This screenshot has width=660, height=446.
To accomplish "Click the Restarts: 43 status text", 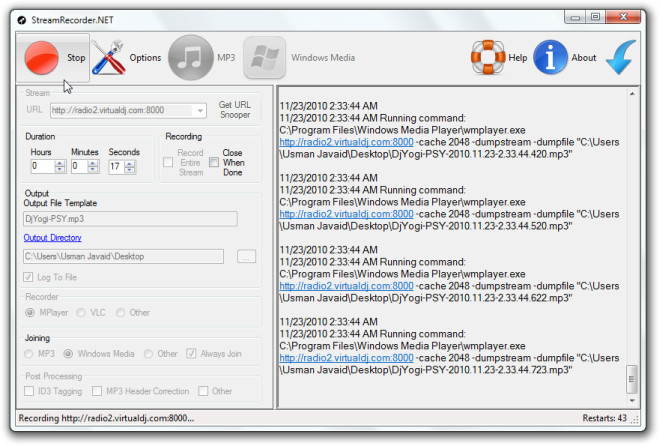I will click(x=604, y=418).
